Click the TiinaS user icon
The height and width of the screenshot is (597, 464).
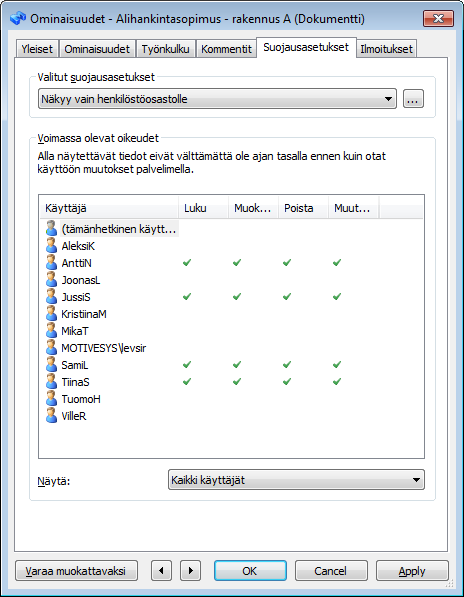click(51, 382)
